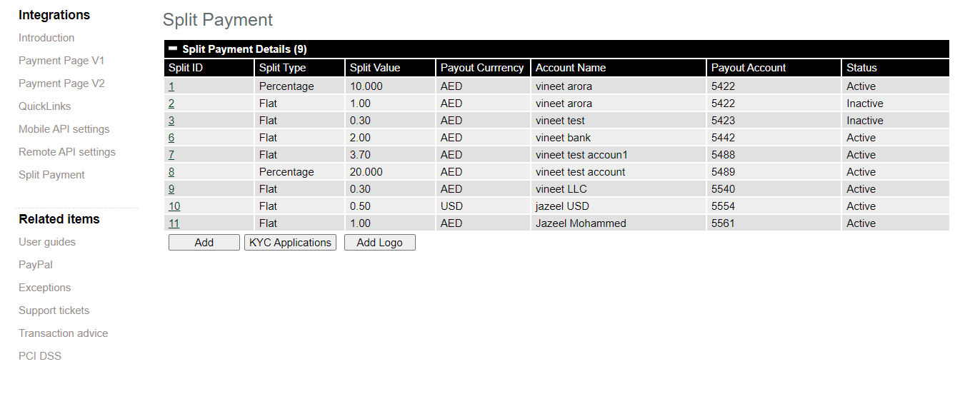Image resolution: width=980 pixels, height=394 pixels.
Task: Open Split ID 6 link
Action: coord(171,138)
